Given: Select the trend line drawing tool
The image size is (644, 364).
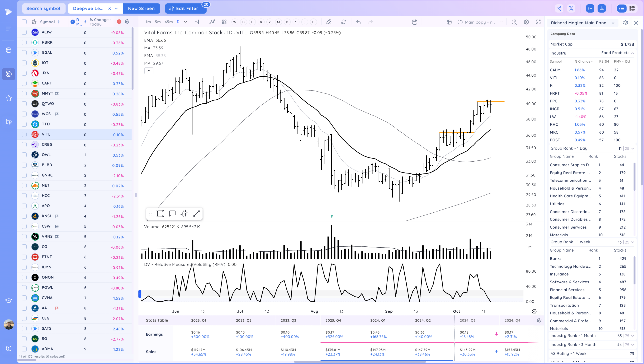Looking at the screenshot, I should [196, 214].
